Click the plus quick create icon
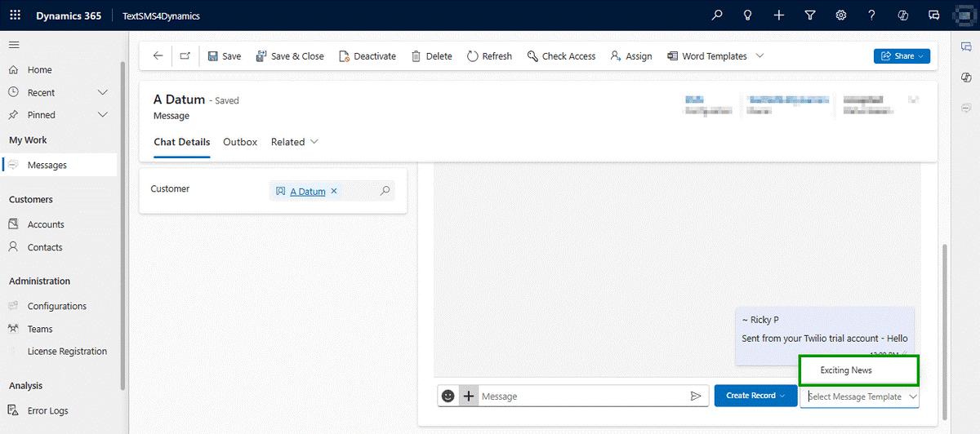This screenshot has height=434, width=980. (779, 15)
